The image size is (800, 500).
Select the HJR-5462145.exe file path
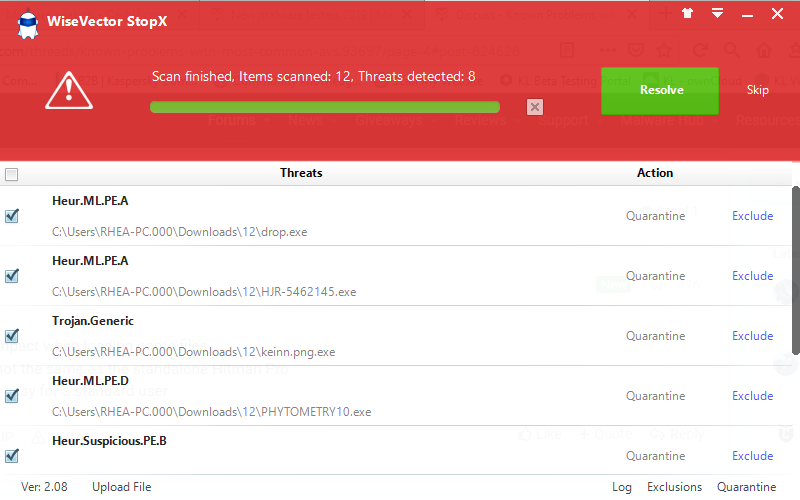pos(204,292)
